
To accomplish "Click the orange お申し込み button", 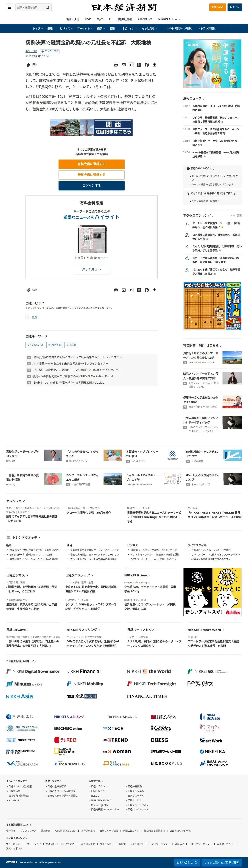I will 217,7.
